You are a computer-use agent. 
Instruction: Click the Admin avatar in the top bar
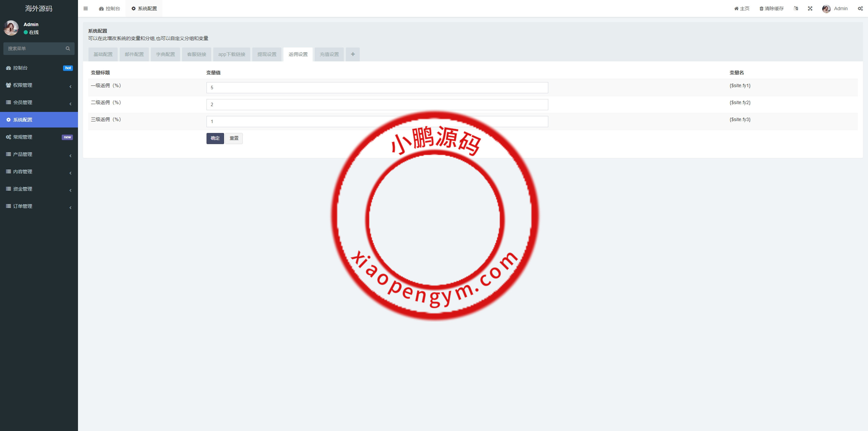tap(826, 9)
